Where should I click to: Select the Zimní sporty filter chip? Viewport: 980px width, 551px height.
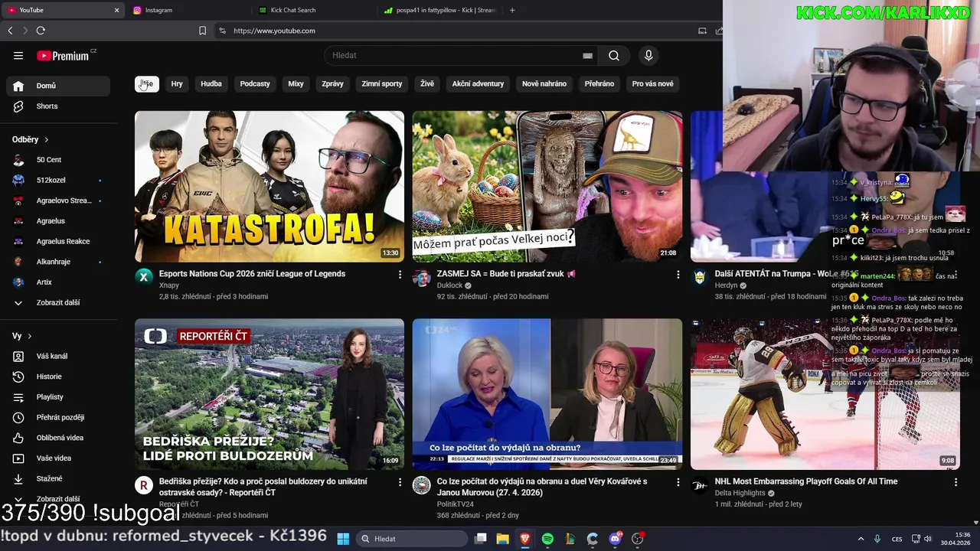(382, 84)
